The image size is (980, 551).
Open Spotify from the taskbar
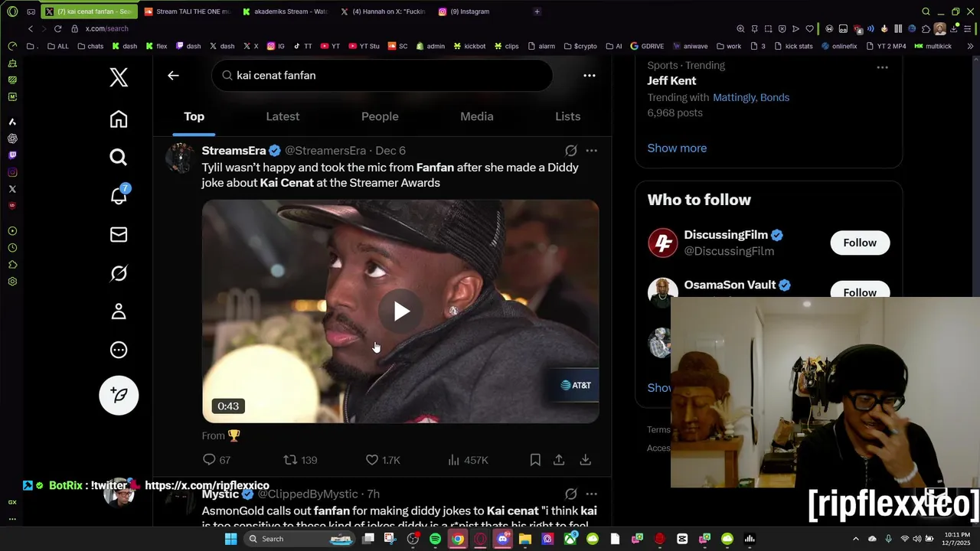point(435,539)
